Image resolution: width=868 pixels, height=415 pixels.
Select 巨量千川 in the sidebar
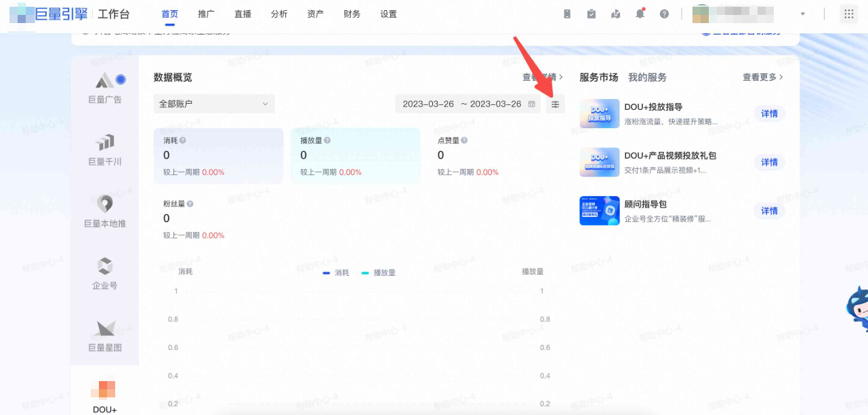pyautogui.click(x=105, y=151)
